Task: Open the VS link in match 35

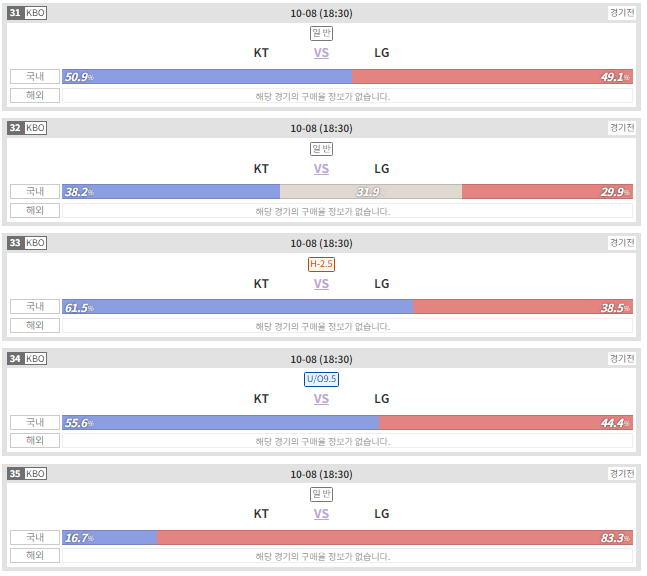Action: point(321,514)
